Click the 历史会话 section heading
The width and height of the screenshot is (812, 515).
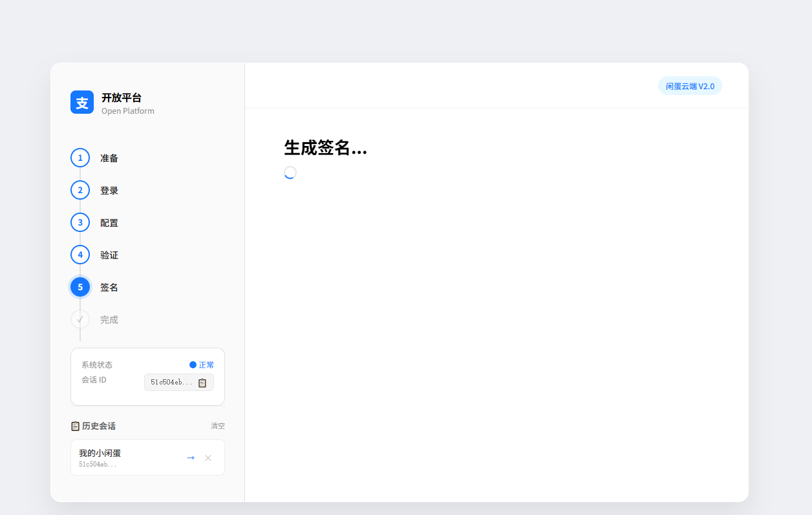tap(99, 426)
